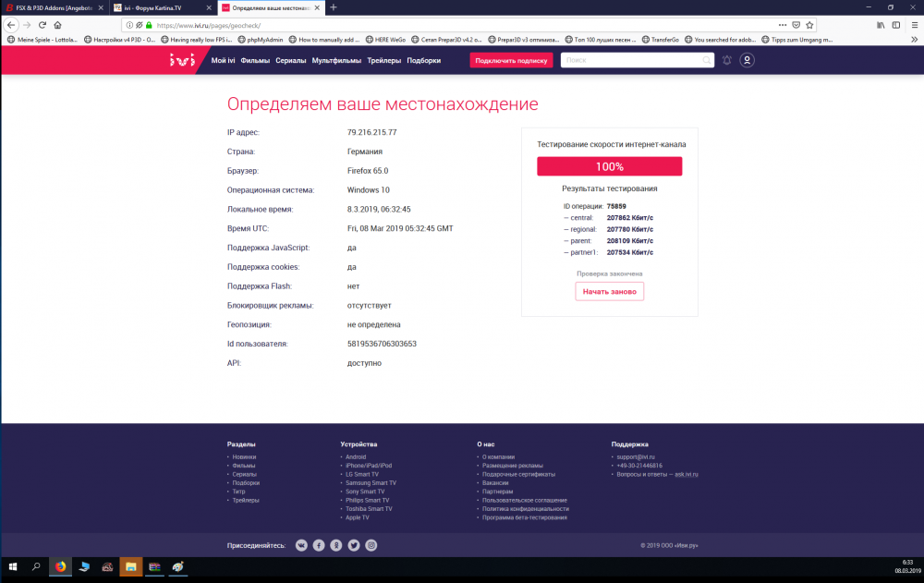Screen dimensions: 924x583
Task: Click the 100% speed test progress bar
Action: point(609,165)
